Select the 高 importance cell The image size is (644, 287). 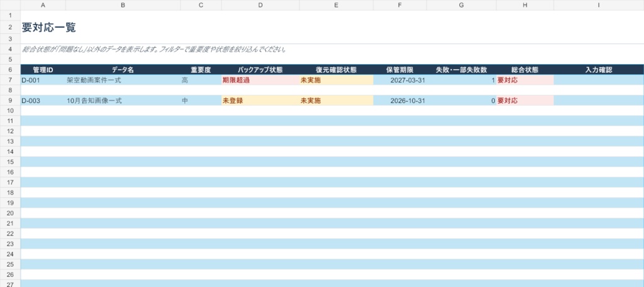point(201,80)
